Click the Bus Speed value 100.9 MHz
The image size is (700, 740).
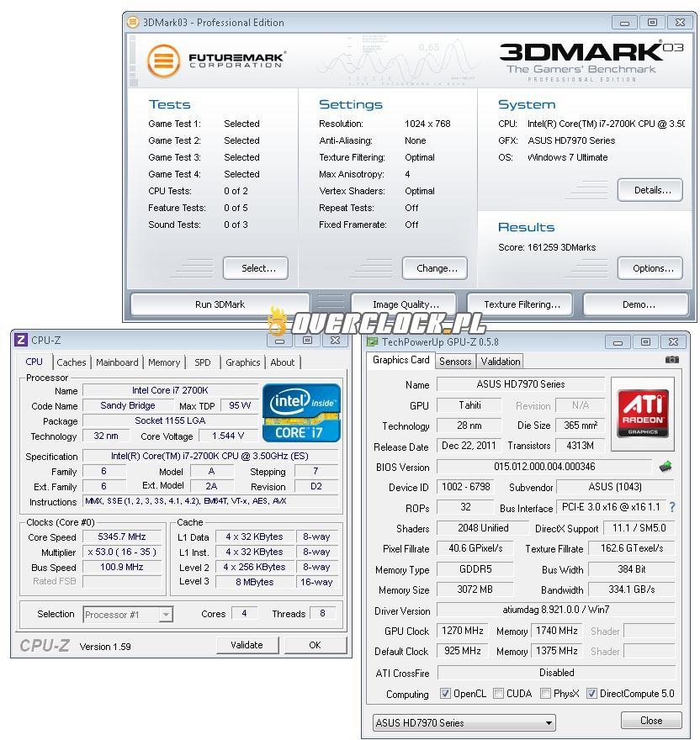pos(122,567)
